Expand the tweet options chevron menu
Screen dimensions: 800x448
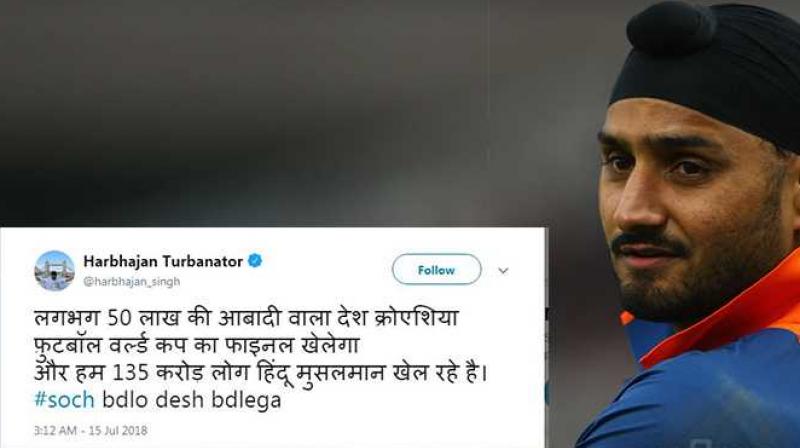(503, 270)
